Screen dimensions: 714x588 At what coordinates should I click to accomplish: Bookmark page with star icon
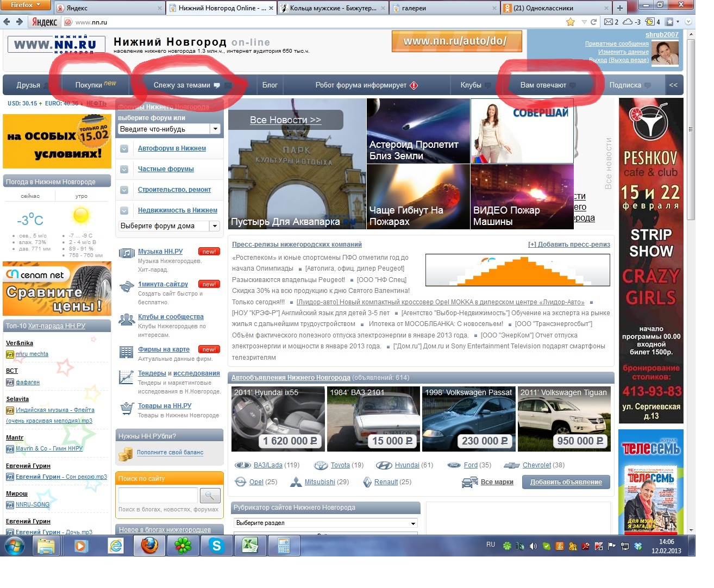571,22
